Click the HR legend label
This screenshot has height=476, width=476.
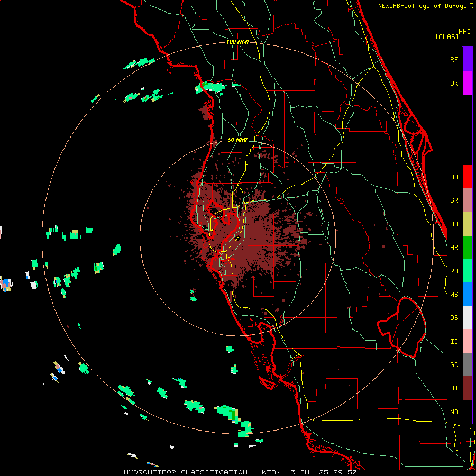454,248
